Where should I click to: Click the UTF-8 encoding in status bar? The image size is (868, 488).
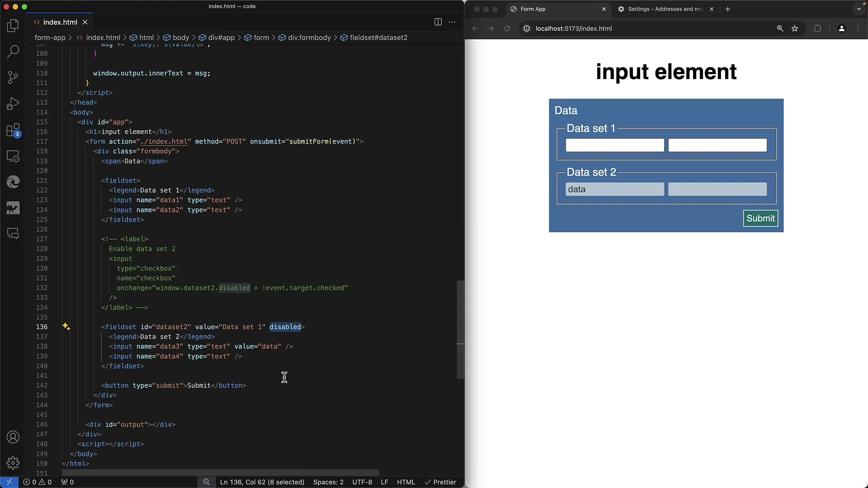point(363,482)
